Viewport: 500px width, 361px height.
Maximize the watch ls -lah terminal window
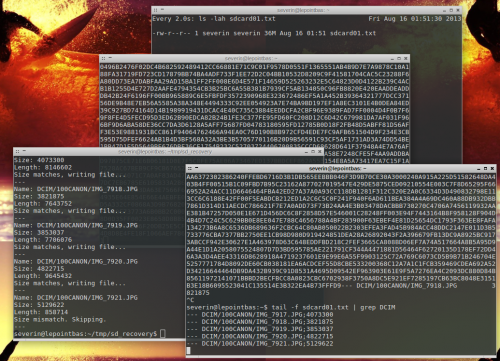tap(451, 10)
